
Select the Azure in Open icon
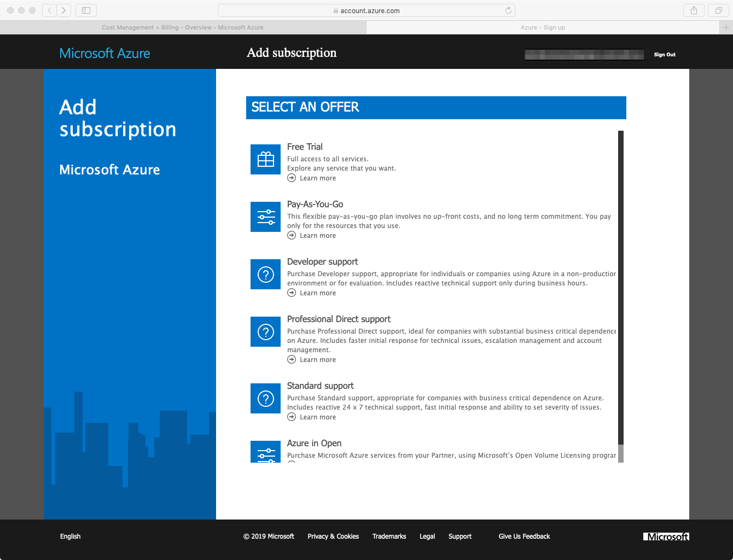click(x=265, y=452)
